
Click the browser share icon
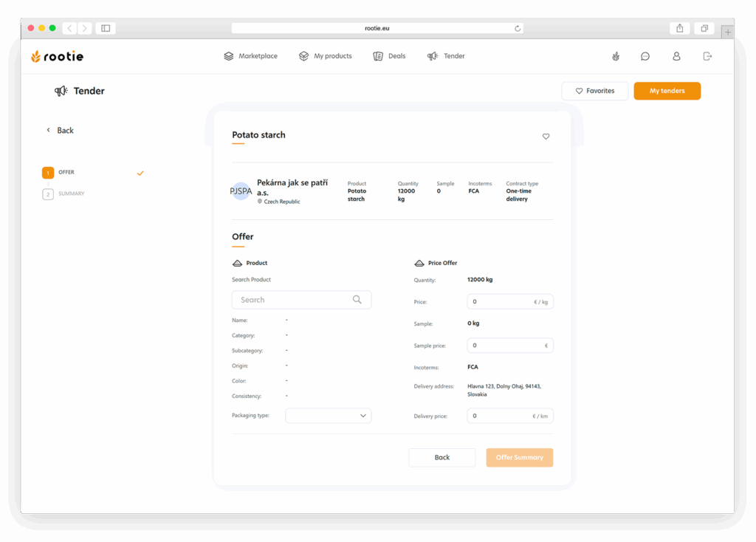click(679, 28)
